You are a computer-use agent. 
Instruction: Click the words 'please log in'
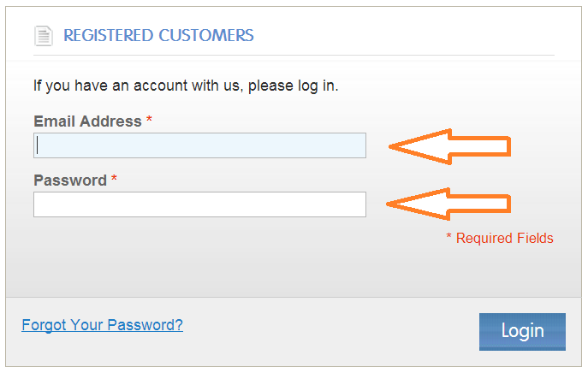[293, 86]
